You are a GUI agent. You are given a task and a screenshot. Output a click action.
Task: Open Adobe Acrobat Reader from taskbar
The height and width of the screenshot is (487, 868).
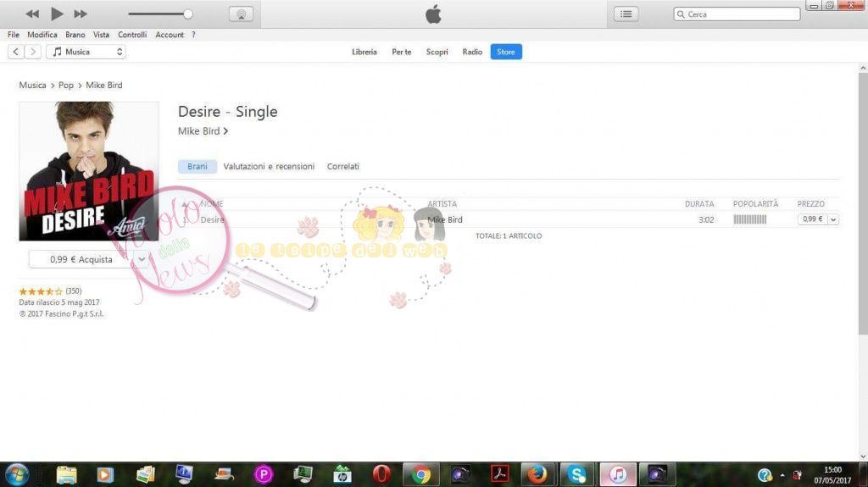(500, 475)
